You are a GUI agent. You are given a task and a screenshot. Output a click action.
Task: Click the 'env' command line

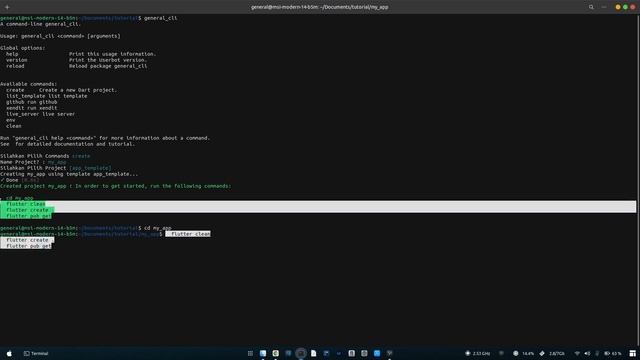(x=10, y=120)
